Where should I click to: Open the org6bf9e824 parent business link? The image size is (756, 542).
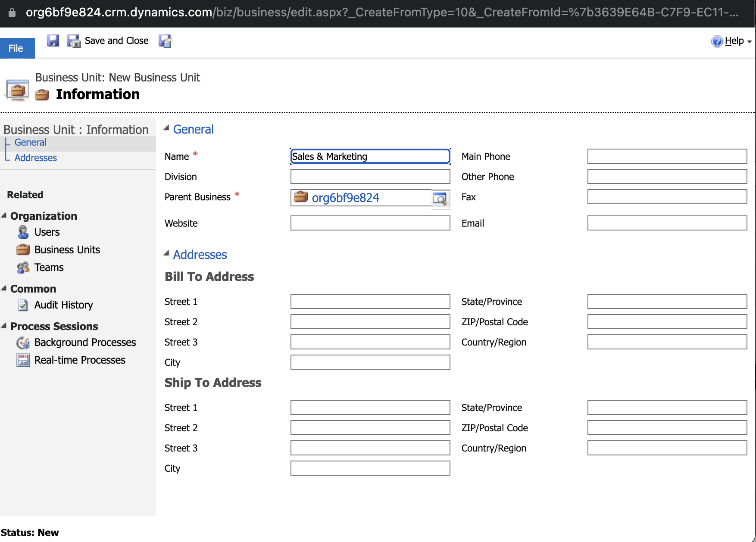[x=345, y=198]
